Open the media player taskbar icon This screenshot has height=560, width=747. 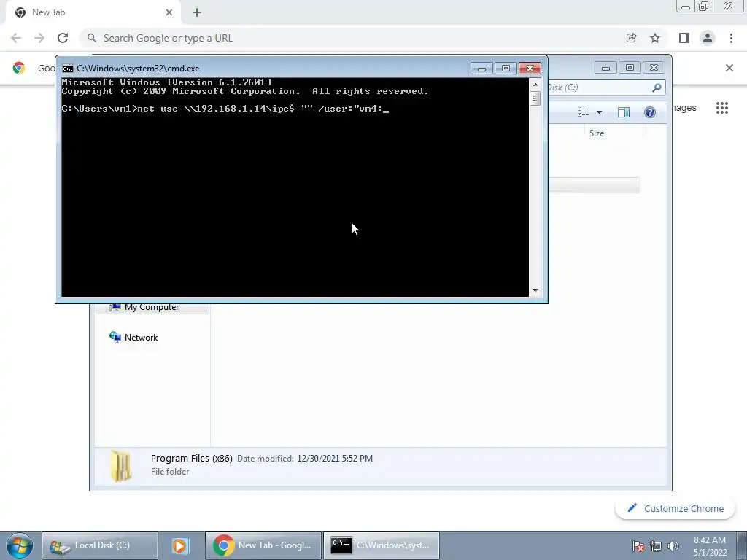(x=181, y=545)
